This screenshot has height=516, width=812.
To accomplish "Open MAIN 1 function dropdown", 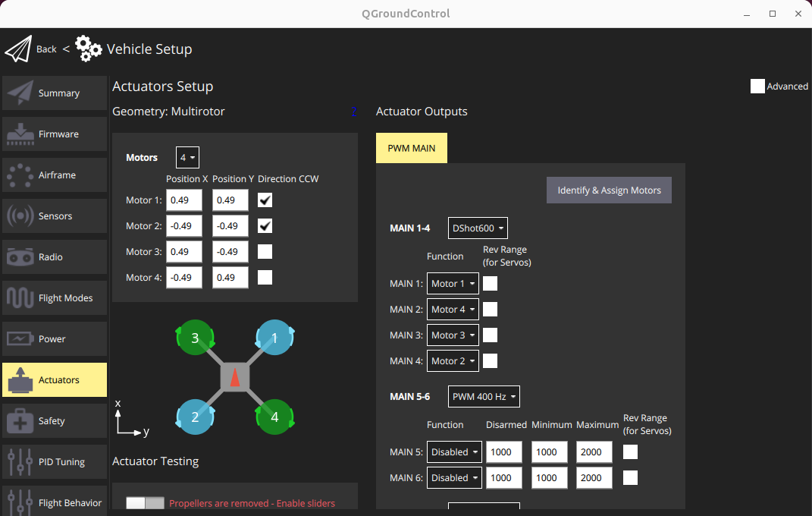I will (453, 283).
